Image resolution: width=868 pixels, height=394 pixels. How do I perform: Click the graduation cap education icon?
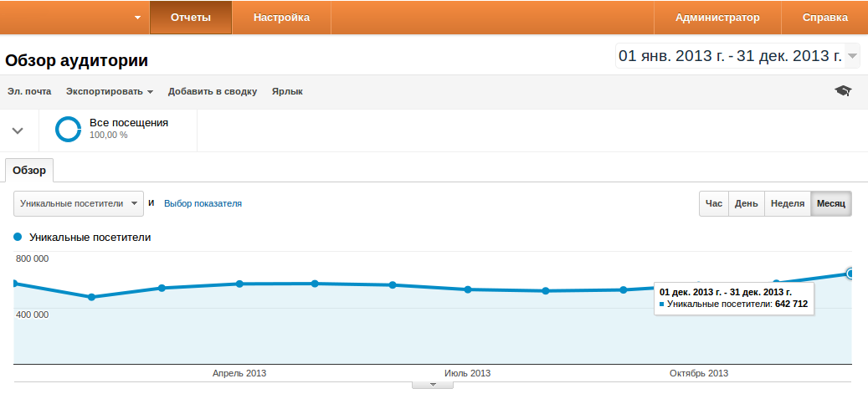[843, 91]
